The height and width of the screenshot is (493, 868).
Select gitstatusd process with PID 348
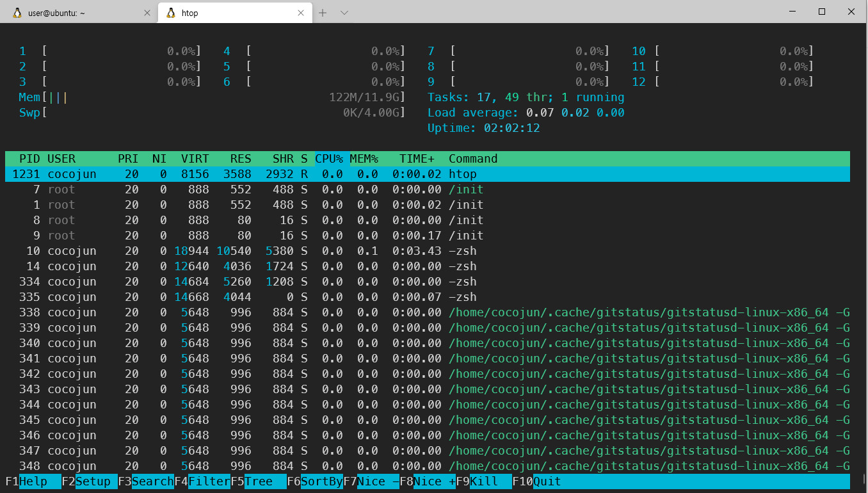[428, 466]
